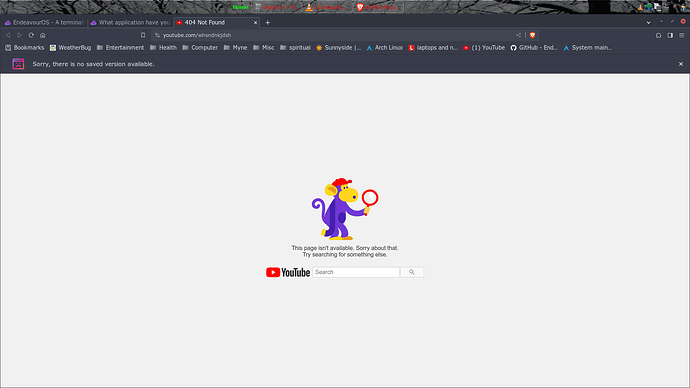Go back with the back arrow
Screen dimensions: 690x388
(8, 35)
